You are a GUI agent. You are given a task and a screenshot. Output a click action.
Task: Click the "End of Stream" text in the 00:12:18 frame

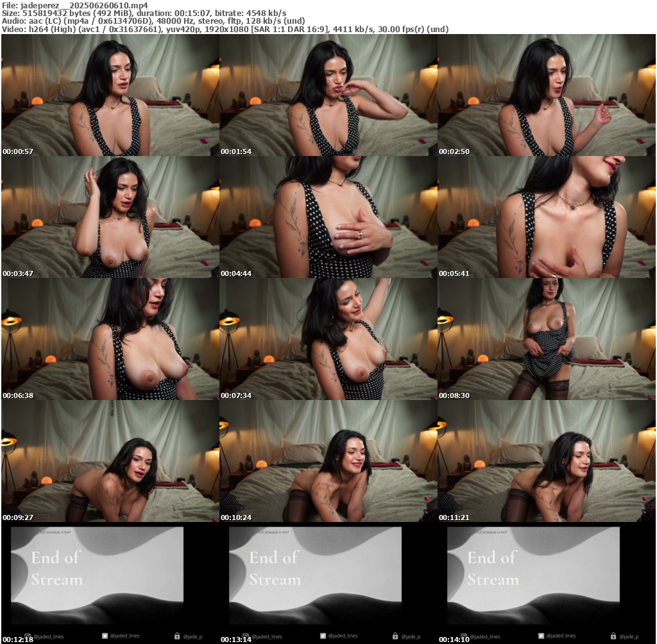(57, 568)
